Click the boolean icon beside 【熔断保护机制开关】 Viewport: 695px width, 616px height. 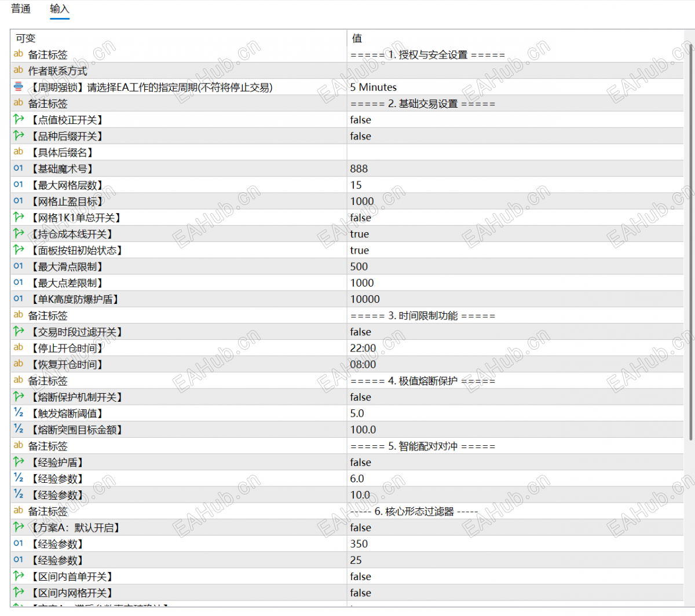pyautogui.click(x=19, y=397)
